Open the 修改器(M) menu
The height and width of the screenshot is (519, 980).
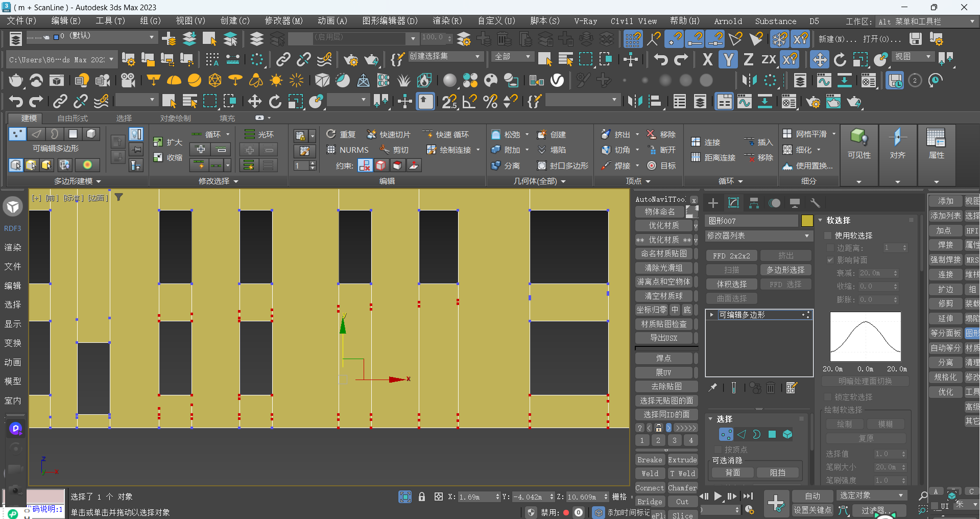click(x=283, y=21)
